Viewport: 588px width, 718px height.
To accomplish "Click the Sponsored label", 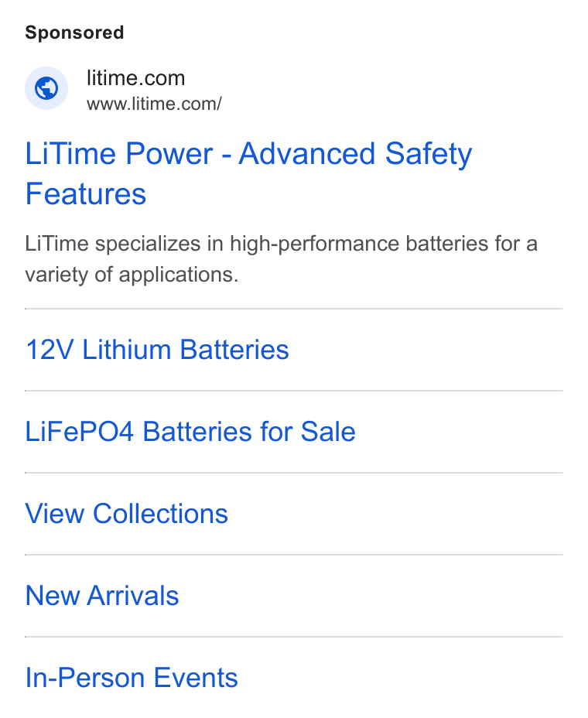I will click(74, 32).
